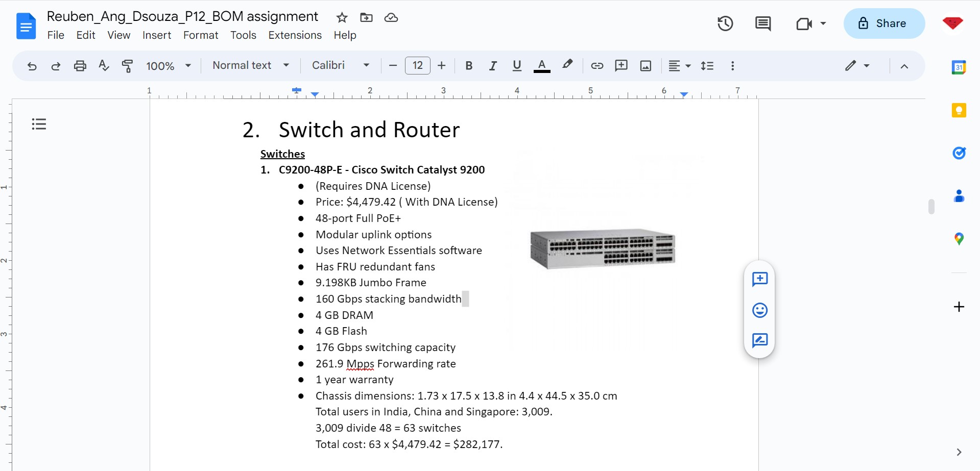
Task: Click the left indent ruler marker
Action: (x=315, y=95)
